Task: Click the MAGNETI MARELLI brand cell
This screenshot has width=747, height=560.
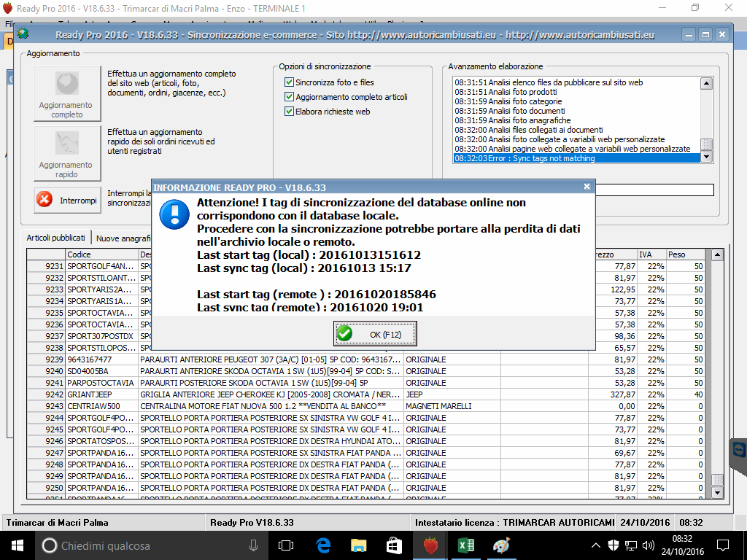Action: [x=452, y=406]
